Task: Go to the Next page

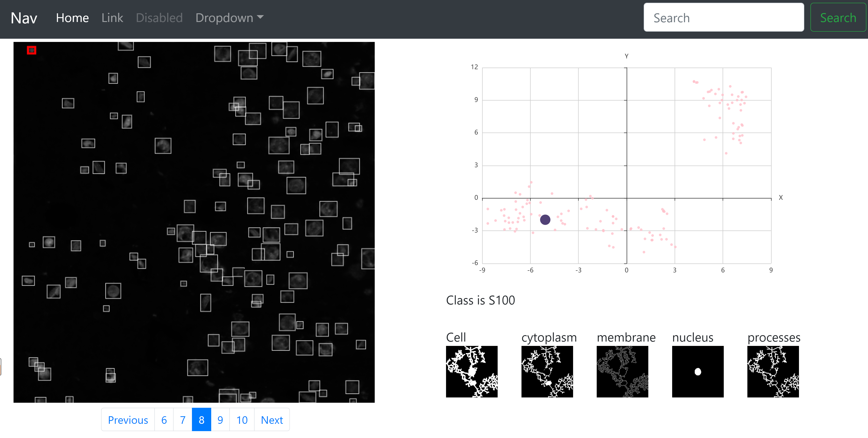Action: pyautogui.click(x=272, y=419)
